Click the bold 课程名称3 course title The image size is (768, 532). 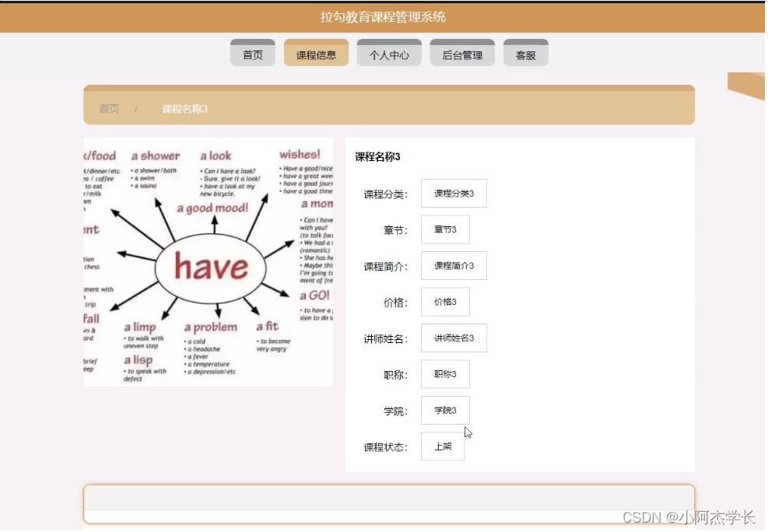pyautogui.click(x=377, y=156)
